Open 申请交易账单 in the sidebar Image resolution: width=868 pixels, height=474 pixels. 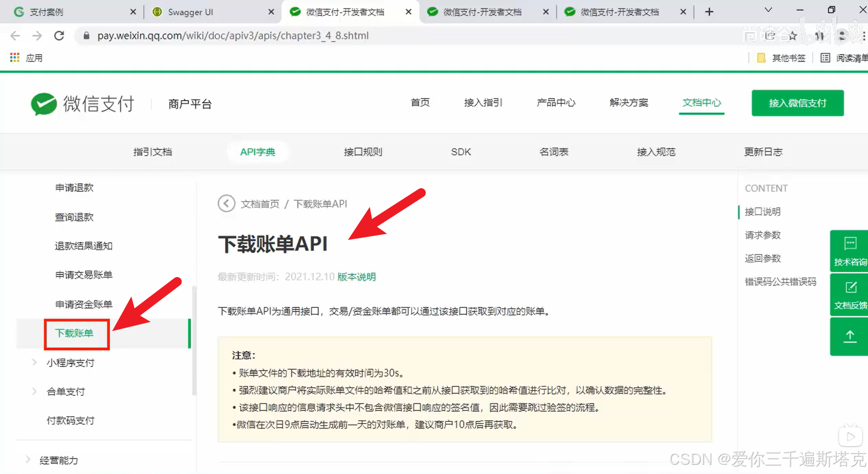(83, 275)
